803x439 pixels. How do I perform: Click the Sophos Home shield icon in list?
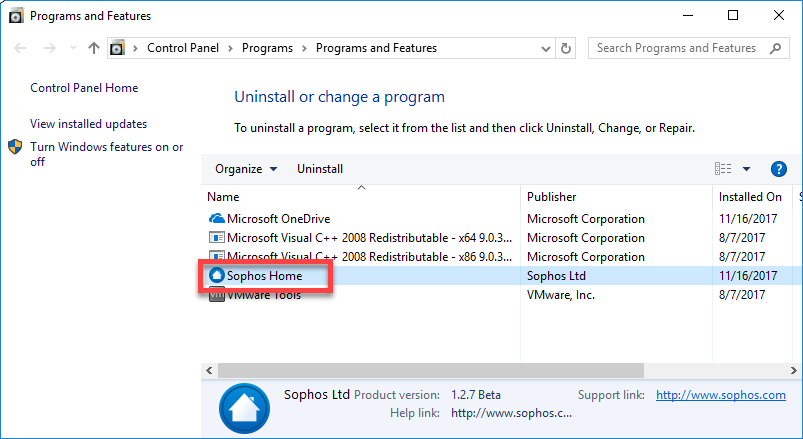click(x=217, y=276)
